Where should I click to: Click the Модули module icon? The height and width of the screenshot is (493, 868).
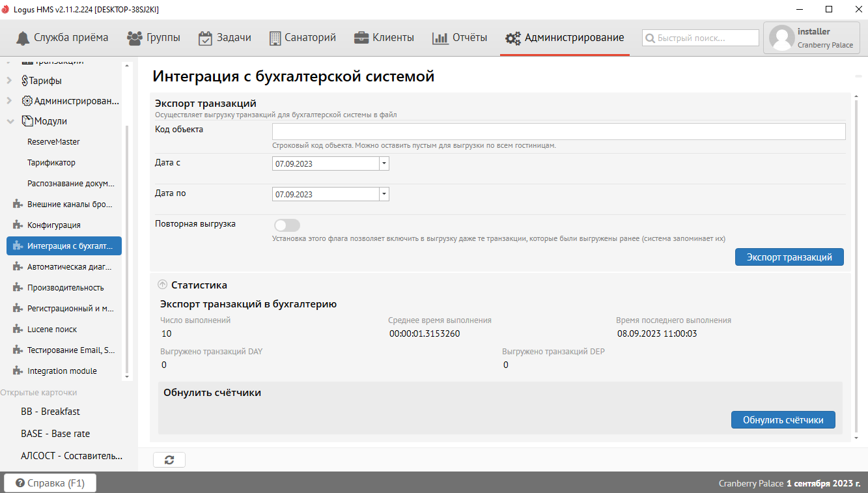coord(27,121)
